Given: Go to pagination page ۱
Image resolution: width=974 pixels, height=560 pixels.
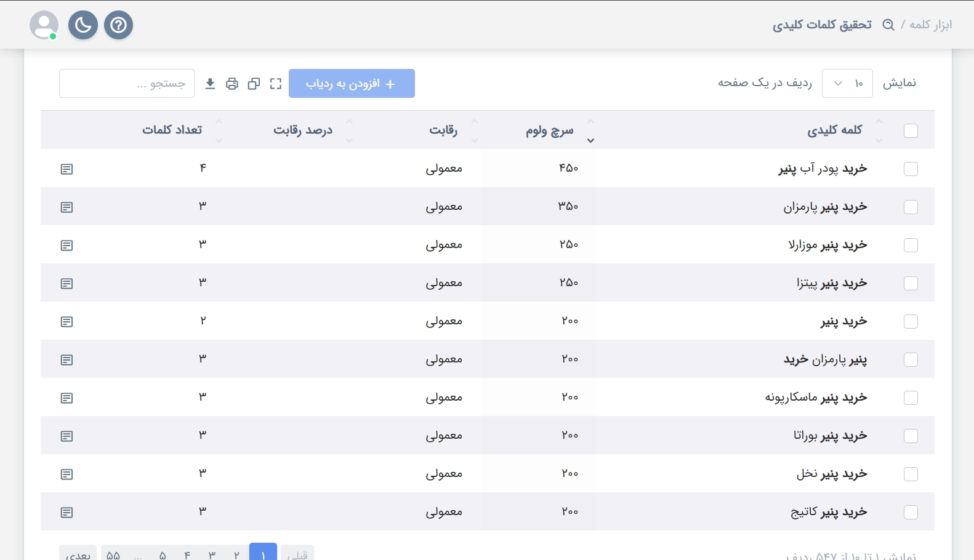Looking at the screenshot, I should [x=263, y=554].
